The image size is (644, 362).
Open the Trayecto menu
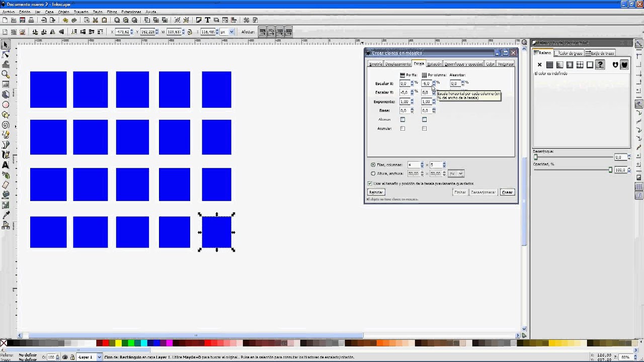(x=81, y=12)
